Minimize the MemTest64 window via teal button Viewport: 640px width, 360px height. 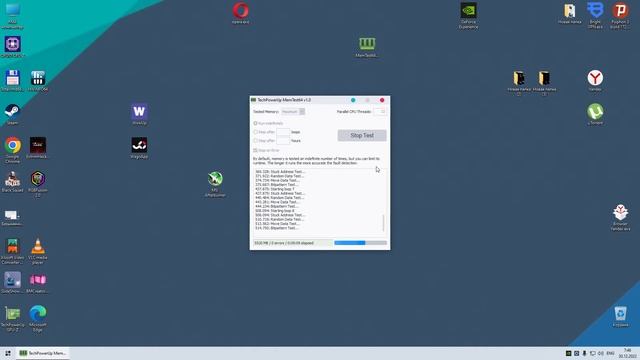pos(353,100)
